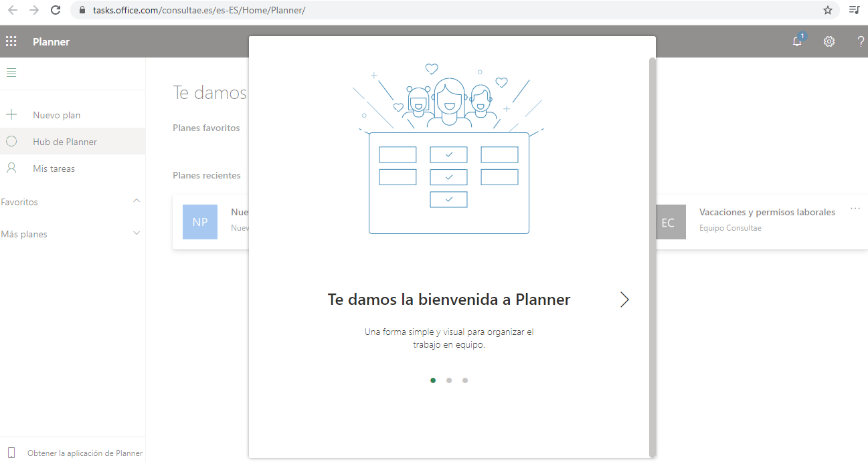Click the circle icon beside Hub de Planner
Image resolution: width=868 pixels, height=462 pixels.
(x=11, y=142)
